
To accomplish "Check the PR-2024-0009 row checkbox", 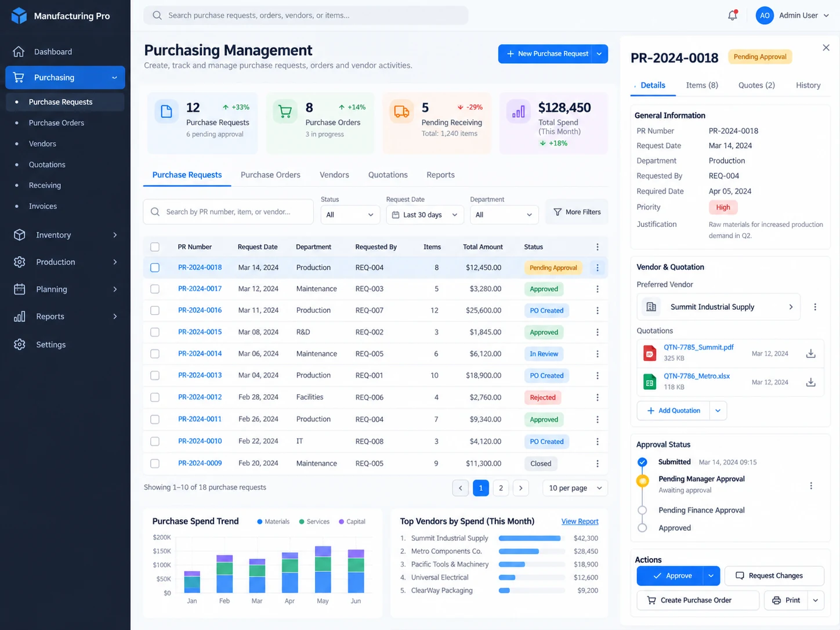I will [x=155, y=464].
